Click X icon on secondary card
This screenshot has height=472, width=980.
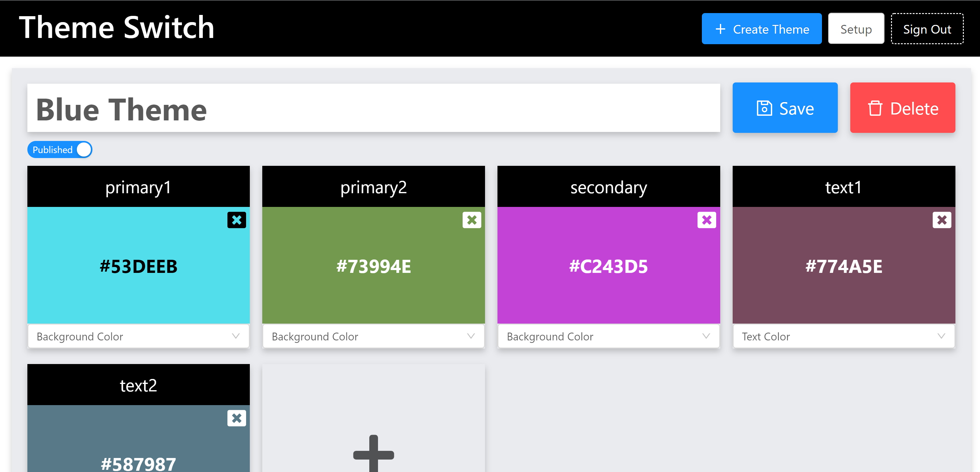(707, 220)
